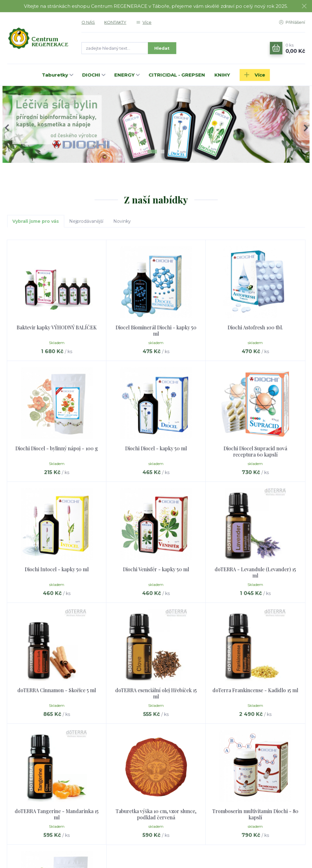Select the Vybrali jsme pro vás tab
The image size is (312, 868).
tap(35, 221)
